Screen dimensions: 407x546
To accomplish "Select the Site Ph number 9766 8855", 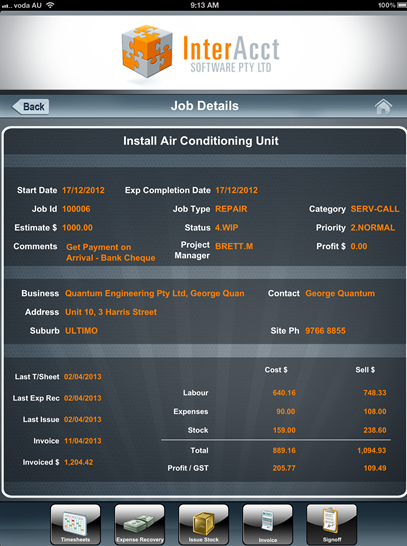I will [x=325, y=331].
